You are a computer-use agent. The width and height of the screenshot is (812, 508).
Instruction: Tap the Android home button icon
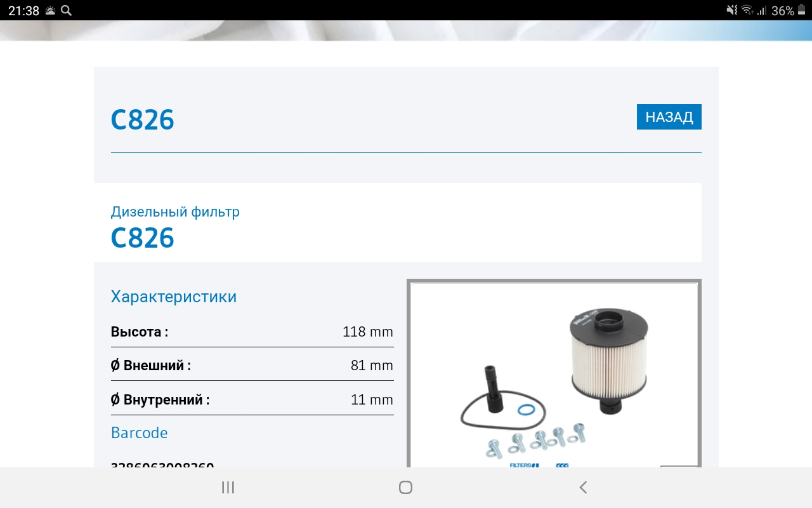[406, 488]
